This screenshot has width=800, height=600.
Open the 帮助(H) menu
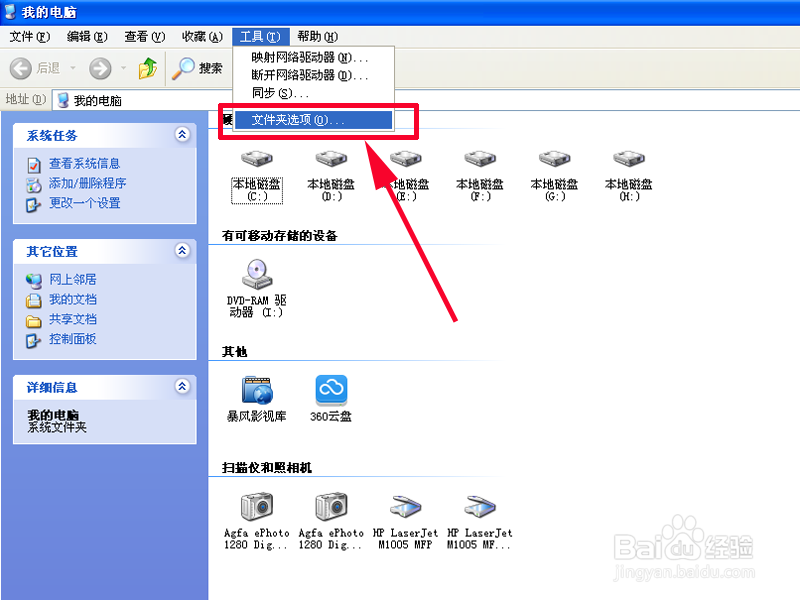click(317, 37)
